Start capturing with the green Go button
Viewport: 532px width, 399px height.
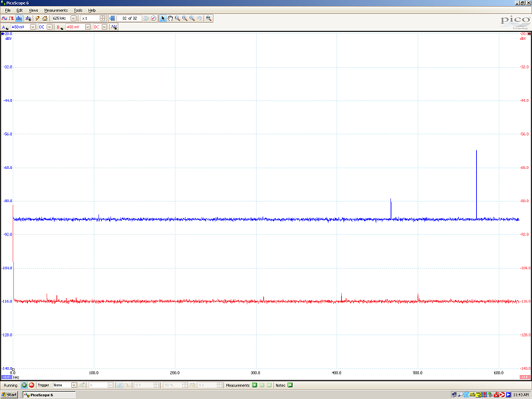(x=24, y=385)
